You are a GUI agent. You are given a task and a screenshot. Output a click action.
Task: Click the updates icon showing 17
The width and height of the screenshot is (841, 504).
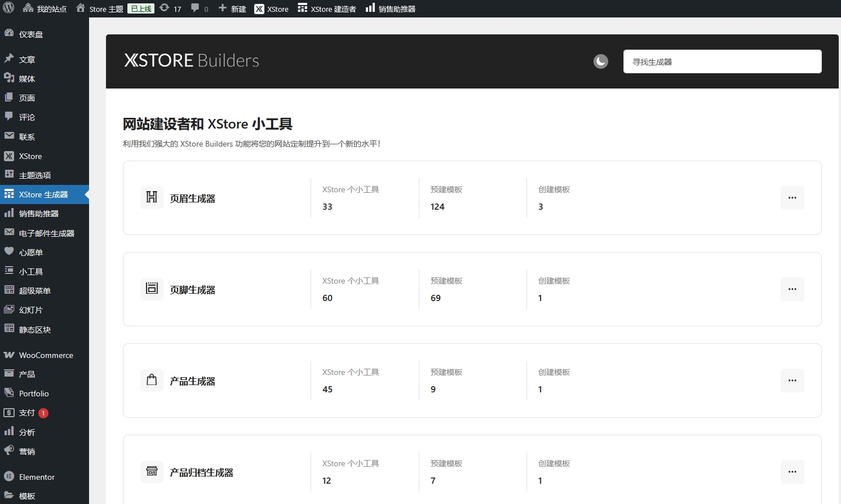(170, 9)
